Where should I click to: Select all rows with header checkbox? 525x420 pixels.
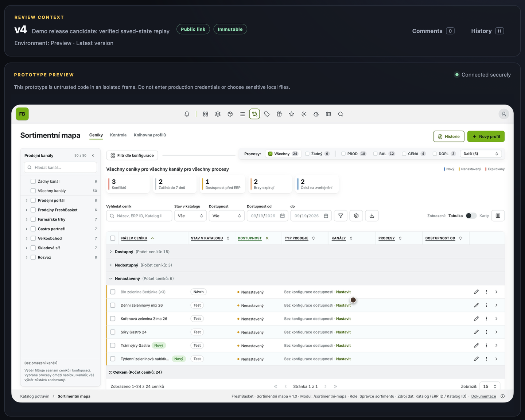[113, 238]
